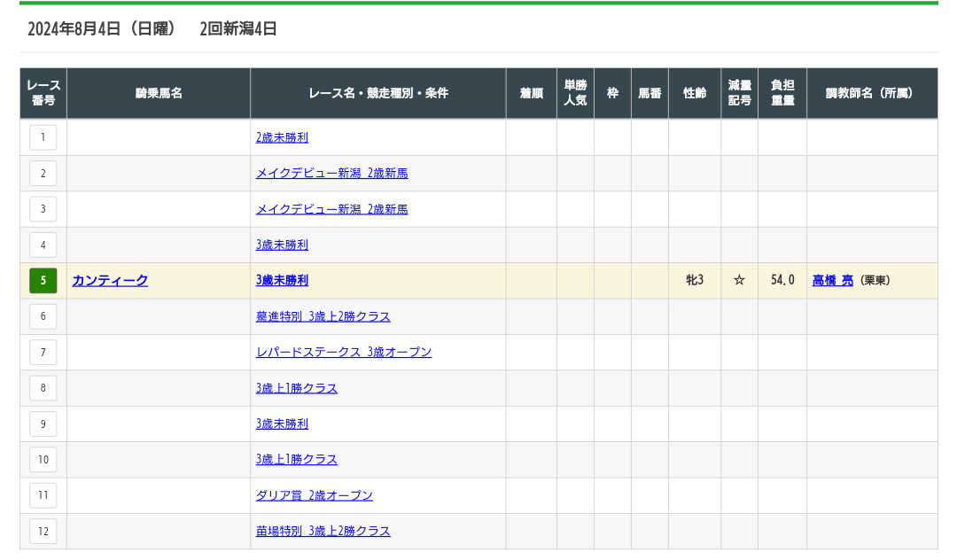Click race number 9 button
This screenshot has height=560, width=957.
pyautogui.click(x=43, y=424)
